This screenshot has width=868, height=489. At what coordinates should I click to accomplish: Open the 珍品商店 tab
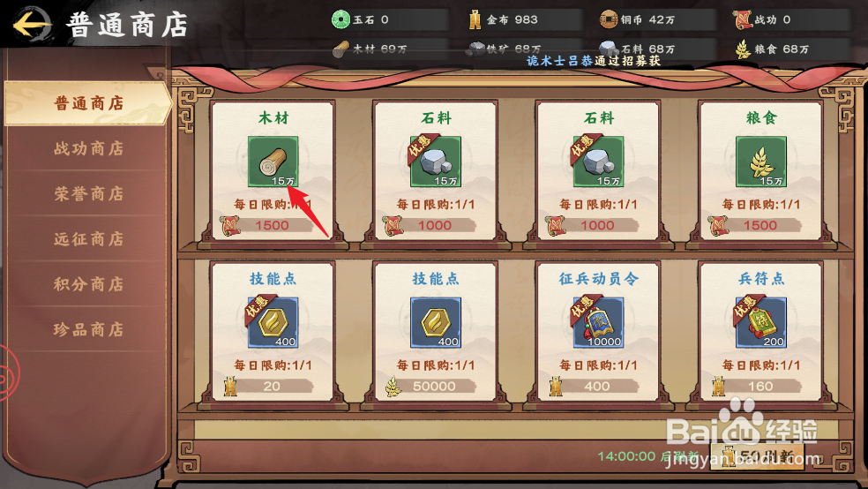(87, 330)
